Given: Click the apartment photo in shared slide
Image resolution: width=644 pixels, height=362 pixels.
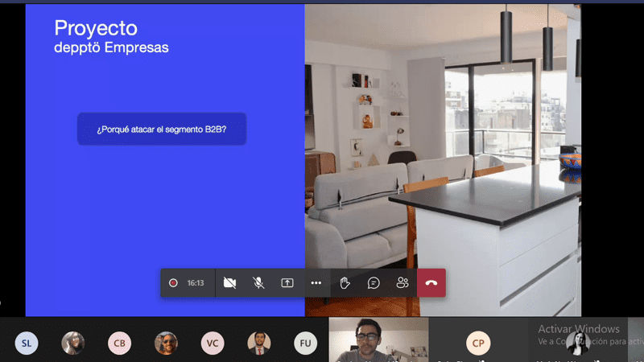Looking at the screenshot, I should point(443,160).
